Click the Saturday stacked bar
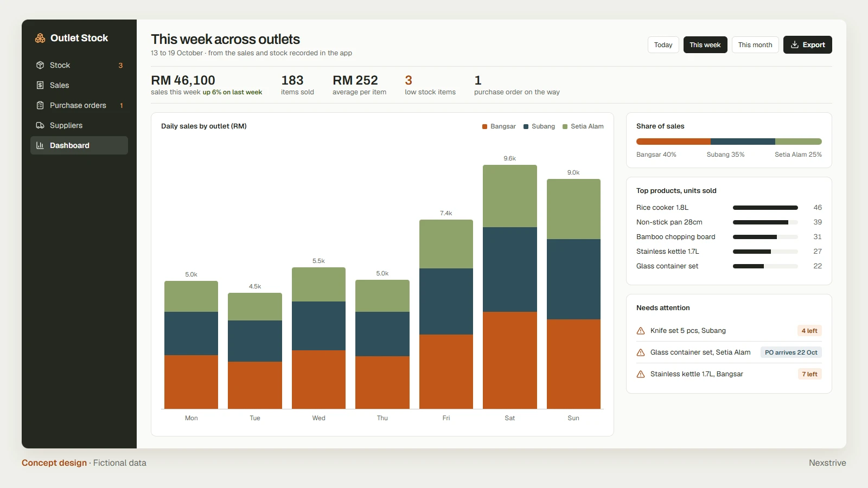 [510, 287]
